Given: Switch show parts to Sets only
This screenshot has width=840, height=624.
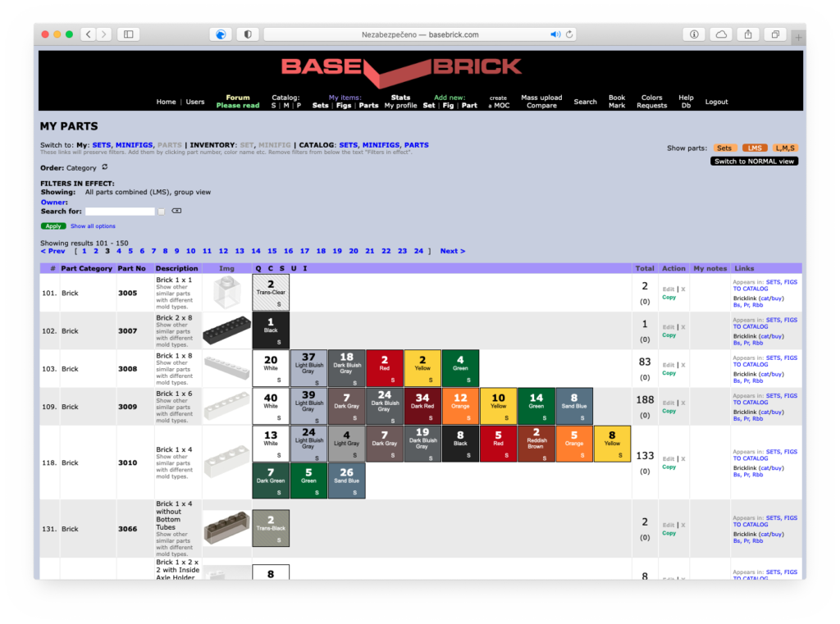Looking at the screenshot, I should tap(724, 148).
